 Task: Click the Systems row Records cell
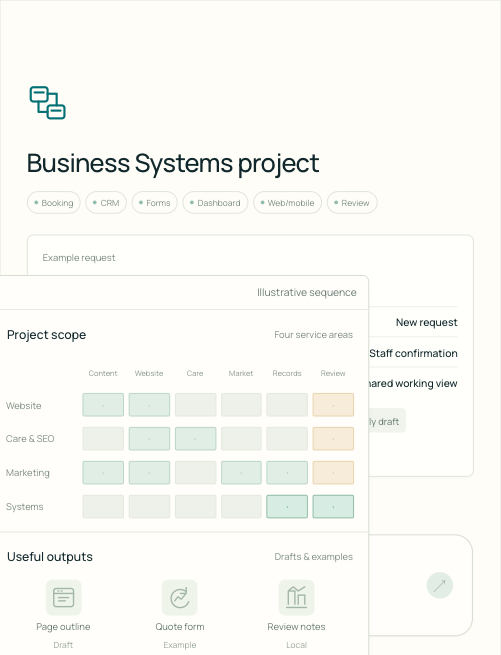pyautogui.click(x=287, y=507)
